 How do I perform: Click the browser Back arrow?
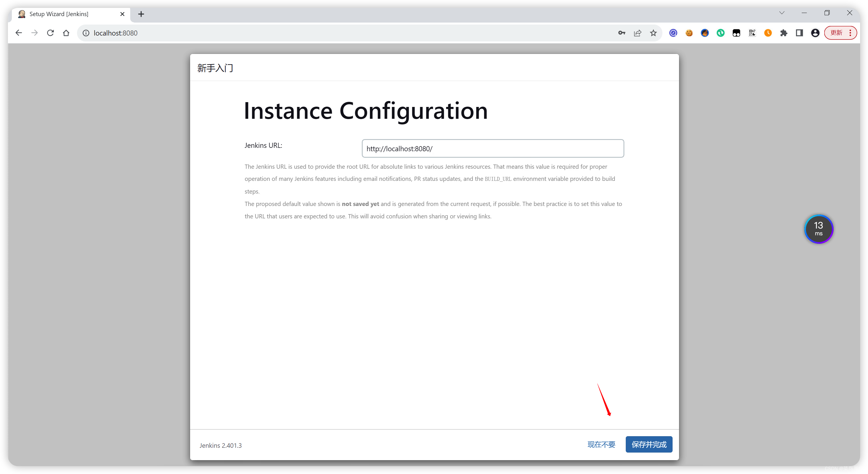pyautogui.click(x=19, y=33)
